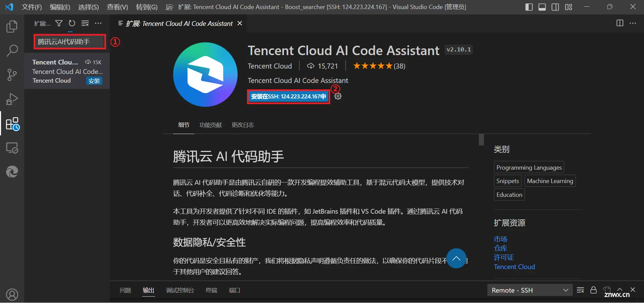
Task: Open the Accounts icon at bottom of activity bar
Action: coord(12,295)
